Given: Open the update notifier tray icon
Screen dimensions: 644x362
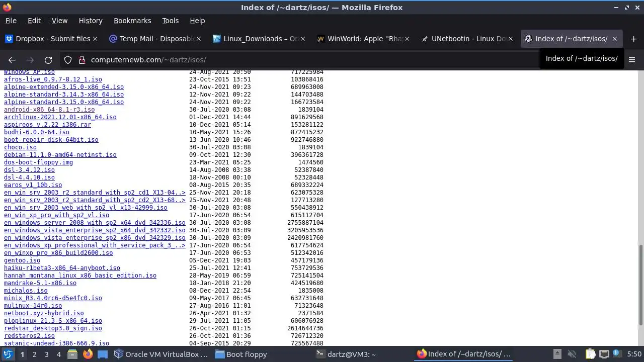Looking at the screenshot, I should [x=618, y=354].
